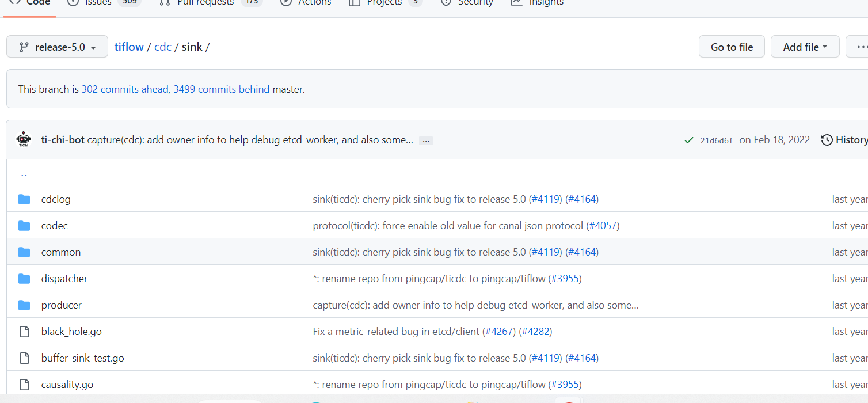The height and width of the screenshot is (403, 868).
Task: Click the green commit status checkmark
Action: (688, 140)
